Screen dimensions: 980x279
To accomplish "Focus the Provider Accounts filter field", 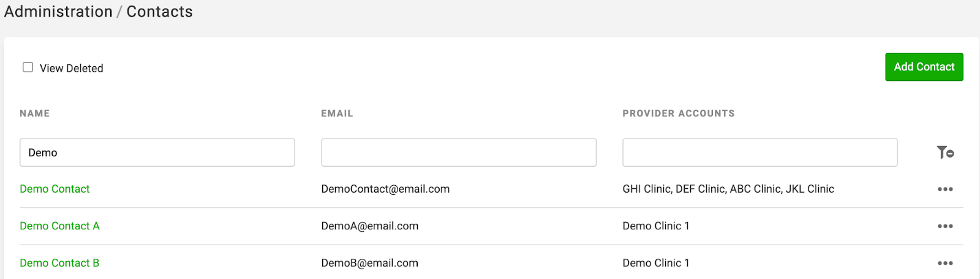I will pyautogui.click(x=760, y=152).
